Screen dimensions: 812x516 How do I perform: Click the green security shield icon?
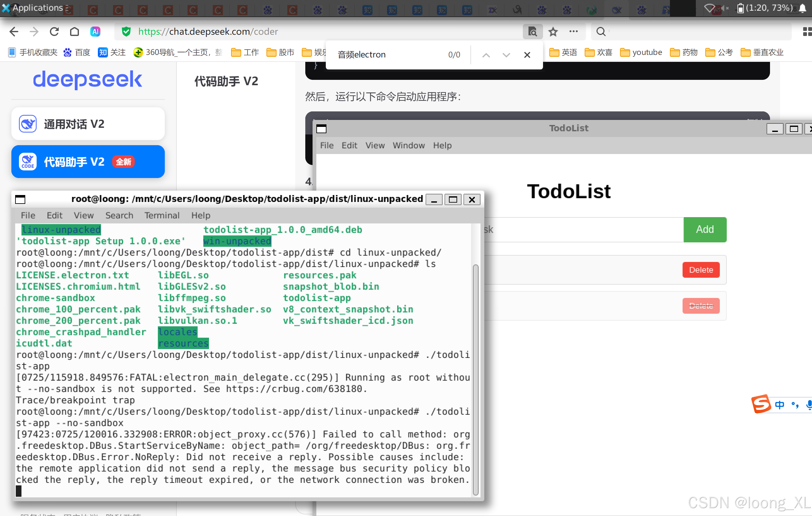coord(126,32)
